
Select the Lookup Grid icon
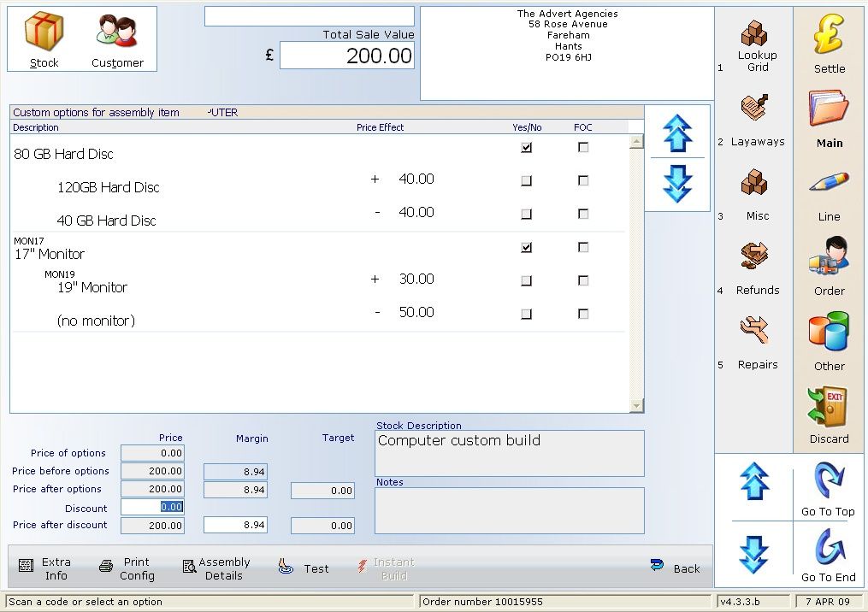(756, 43)
